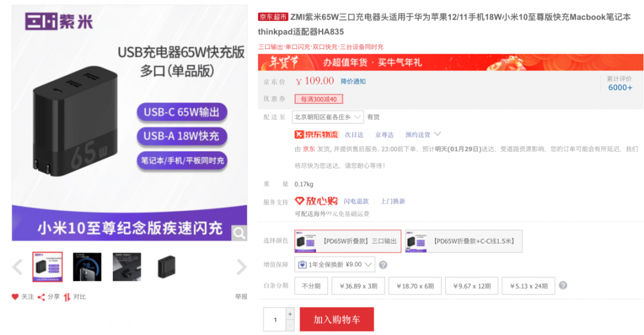This screenshot has height=335, width=644.
Task: Increase quantity with plus button
Action: [x=290, y=314]
